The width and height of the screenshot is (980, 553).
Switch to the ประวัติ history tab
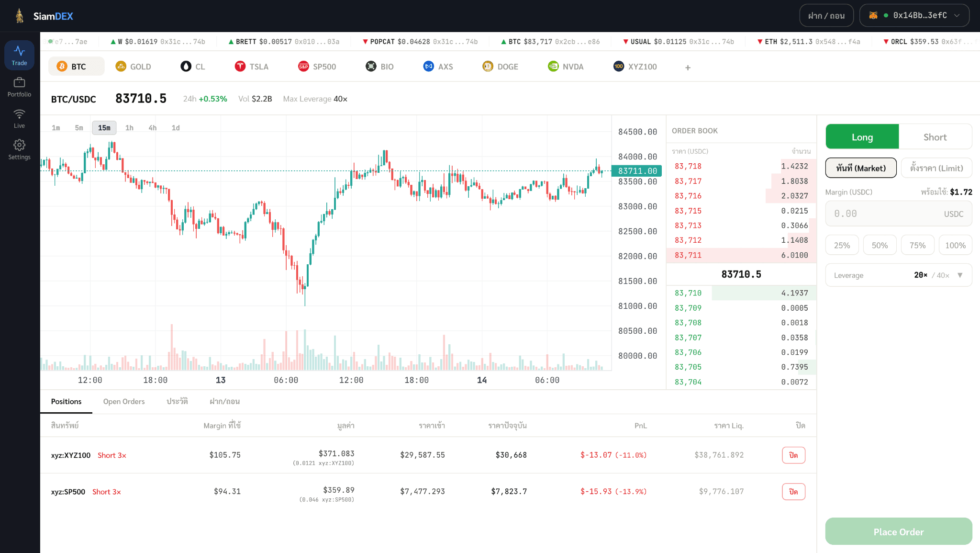click(177, 402)
